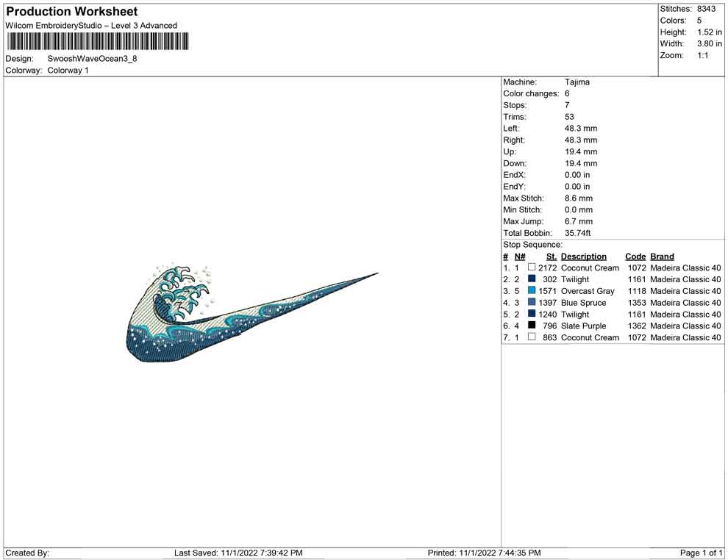Click the Stop Sequence heading
This screenshot has width=728, height=560.
pyautogui.click(x=532, y=245)
